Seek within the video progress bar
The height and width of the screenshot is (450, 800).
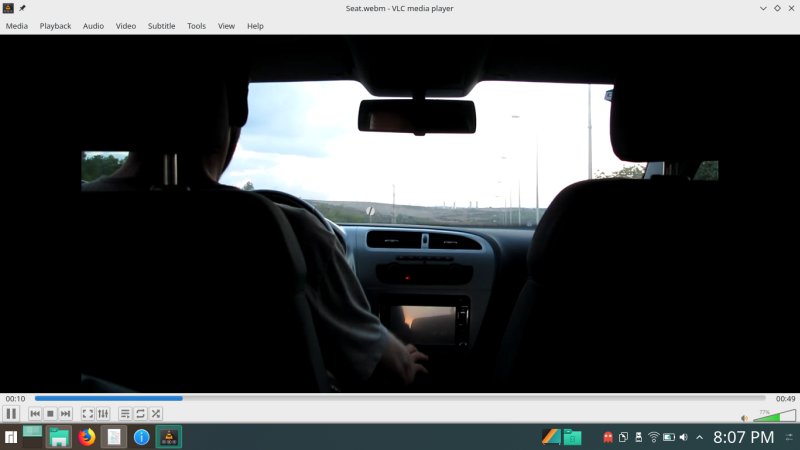[x=400, y=398]
